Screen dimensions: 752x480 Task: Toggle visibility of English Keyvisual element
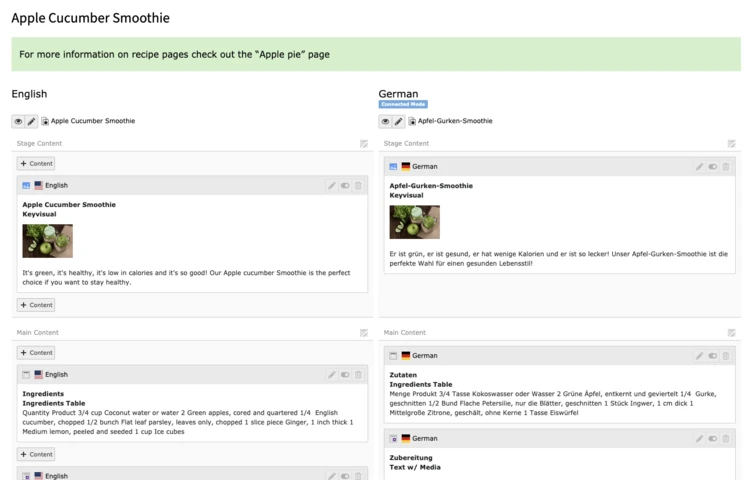[x=345, y=186]
